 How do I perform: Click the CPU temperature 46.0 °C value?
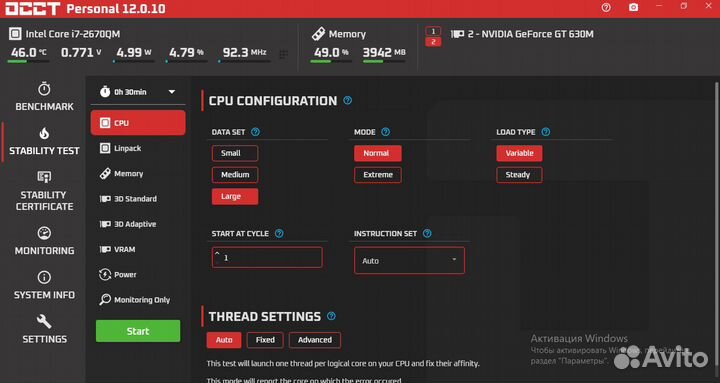coord(28,52)
